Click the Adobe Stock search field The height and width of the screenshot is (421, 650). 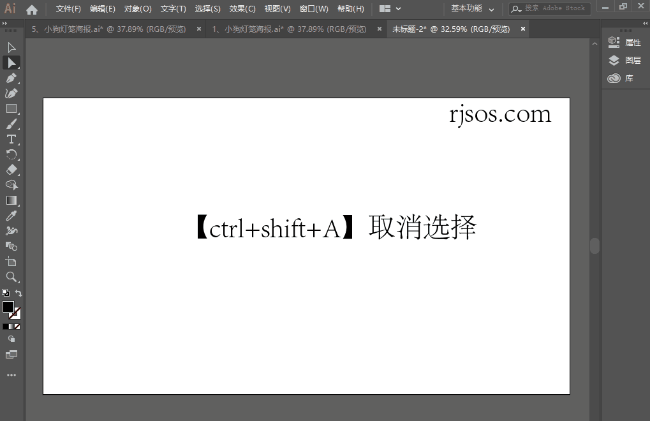coord(550,8)
